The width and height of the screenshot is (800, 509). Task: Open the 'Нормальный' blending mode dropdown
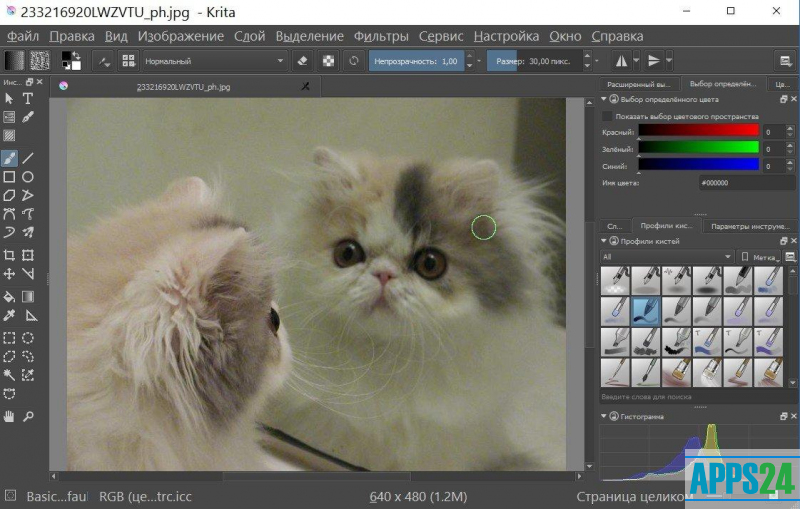(215, 61)
